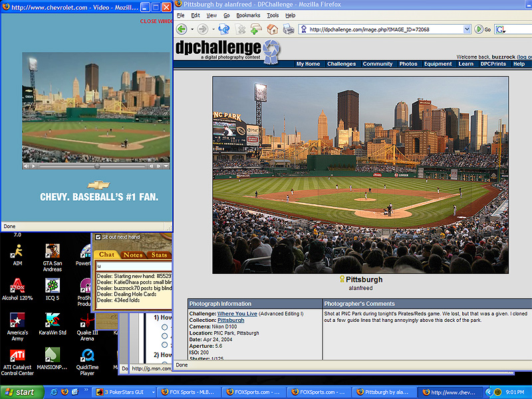Launch Internet Explorer from Quick Launch
Image resolution: width=532 pixels, height=399 pixels.
(54, 392)
